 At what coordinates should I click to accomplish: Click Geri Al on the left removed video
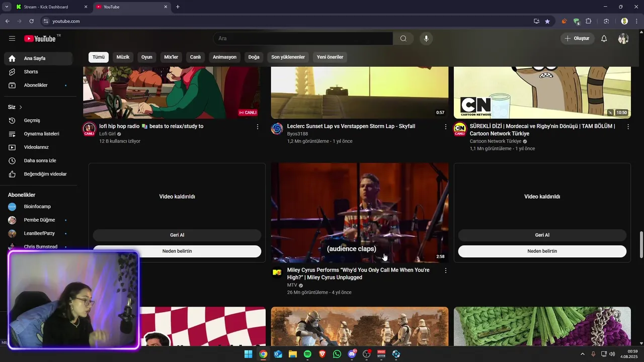pyautogui.click(x=177, y=235)
